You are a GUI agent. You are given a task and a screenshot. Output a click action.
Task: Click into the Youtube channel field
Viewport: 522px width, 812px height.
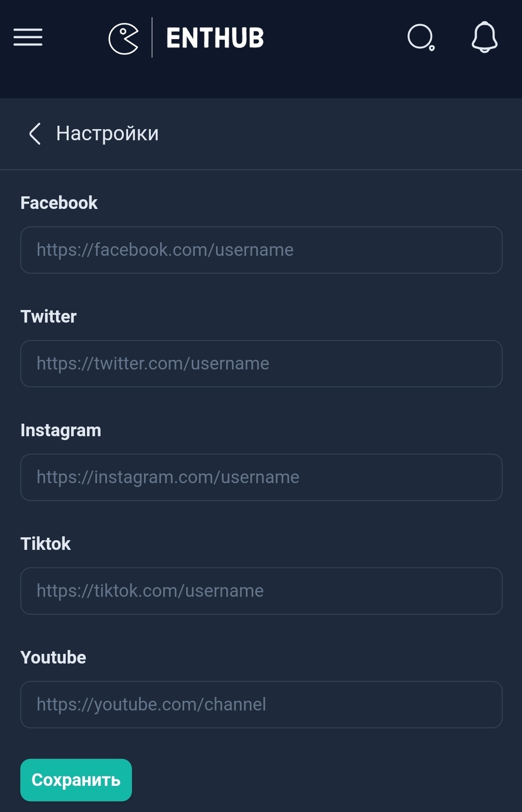point(261,705)
